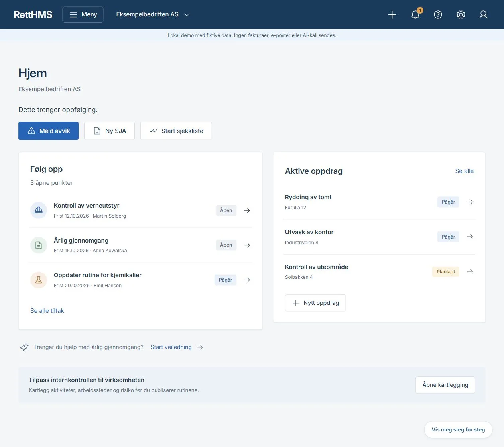Click Planlagt badge on Kontroll av uteområde
Viewport: 504px width, 447px height.
tap(446, 272)
